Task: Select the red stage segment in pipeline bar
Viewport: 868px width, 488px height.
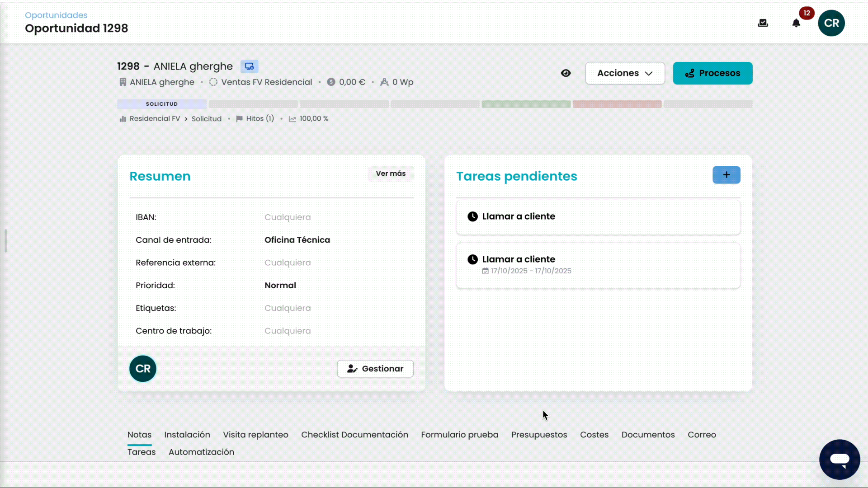Action: click(617, 104)
